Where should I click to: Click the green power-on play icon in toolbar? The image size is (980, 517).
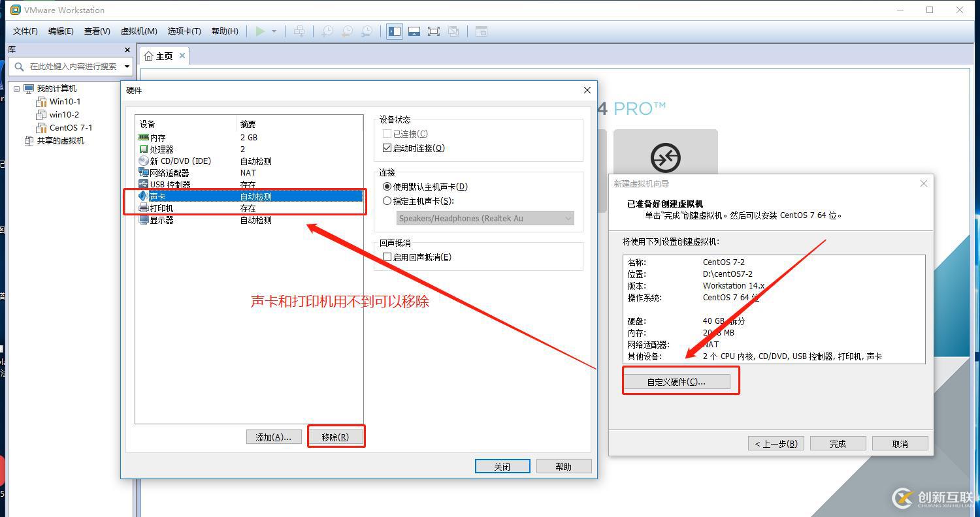point(260,31)
